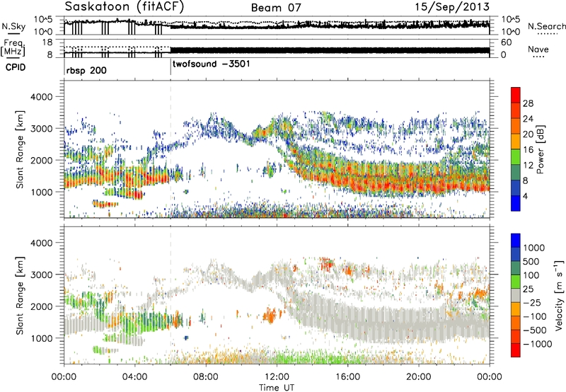Click the 'N.Sky' legend label
Screen dimensions: 566x392
point(13,26)
